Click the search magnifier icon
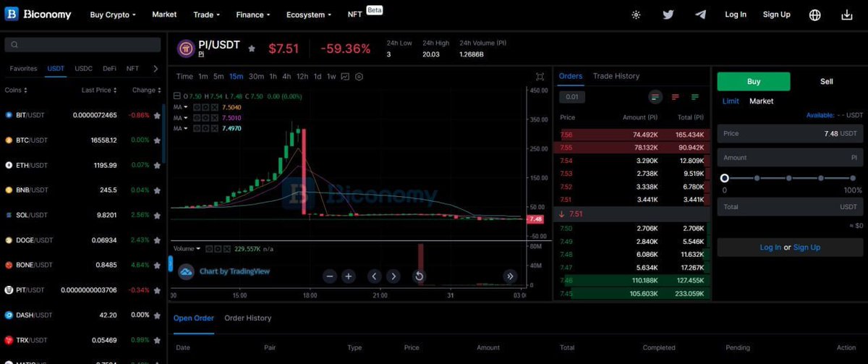 pyautogui.click(x=14, y=45)
